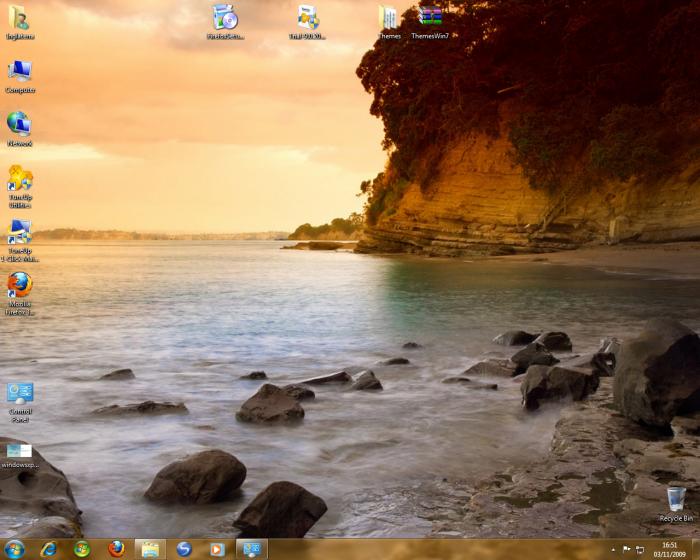The width and height of the screenshot is (700, 560).
Task: Select the TuneUp Utilities shortcut
Action: pos(20,179)
